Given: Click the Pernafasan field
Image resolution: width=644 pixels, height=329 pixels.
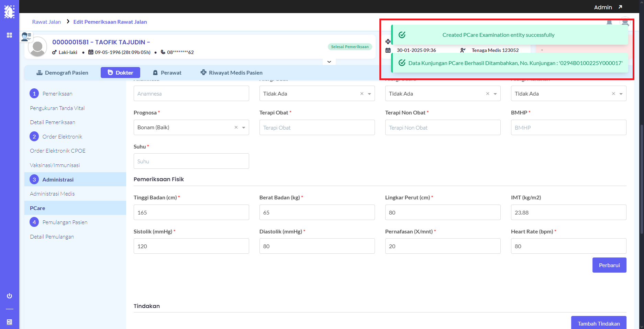Looking at the screenshot, I should [x=443, y=246].
